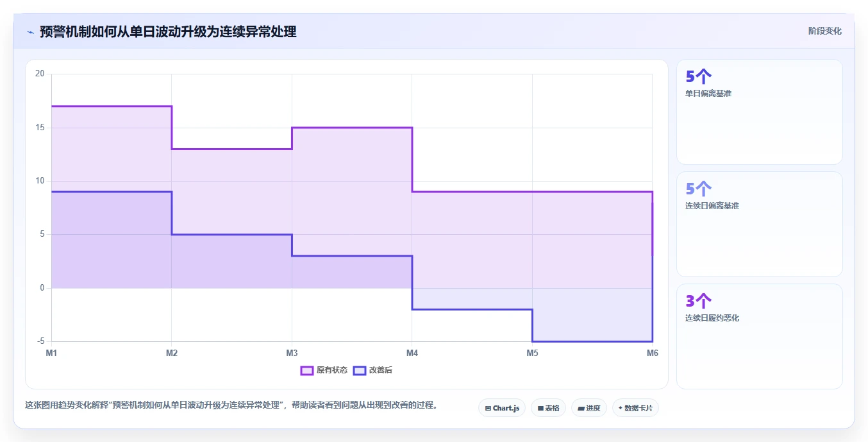Click the 15 y-axis tick label
This screenshot has width=868, height=442.
pyautogui.click(x=40, y=128)
